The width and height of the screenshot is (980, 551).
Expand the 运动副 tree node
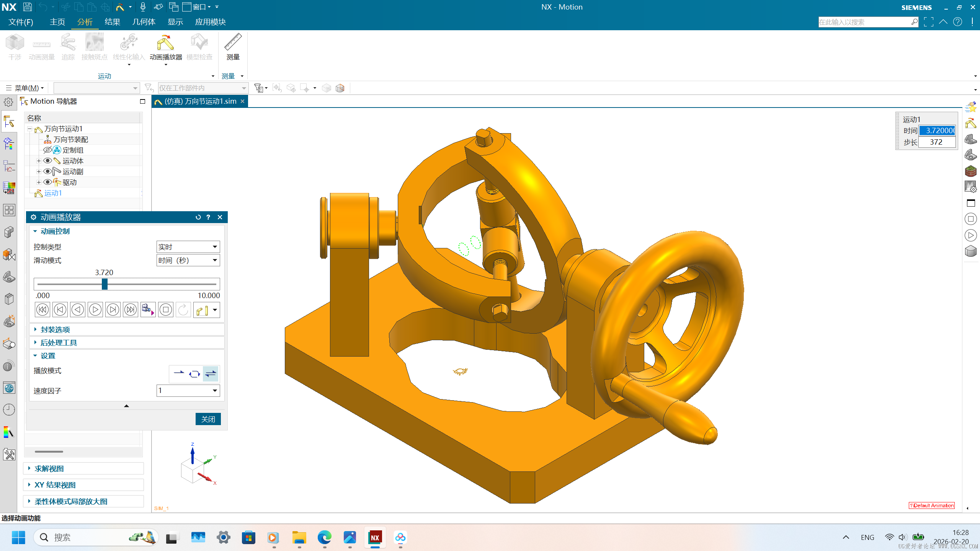(39, 171)
